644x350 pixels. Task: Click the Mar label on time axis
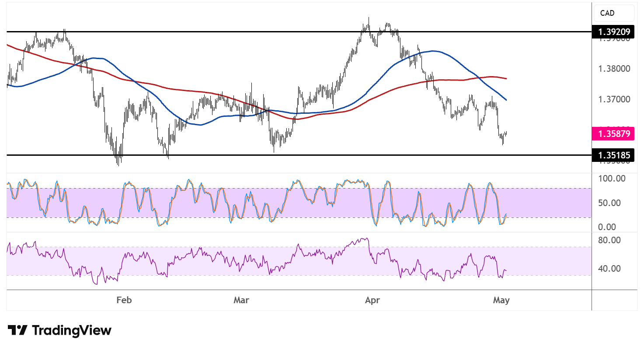[x=241, y=300]
